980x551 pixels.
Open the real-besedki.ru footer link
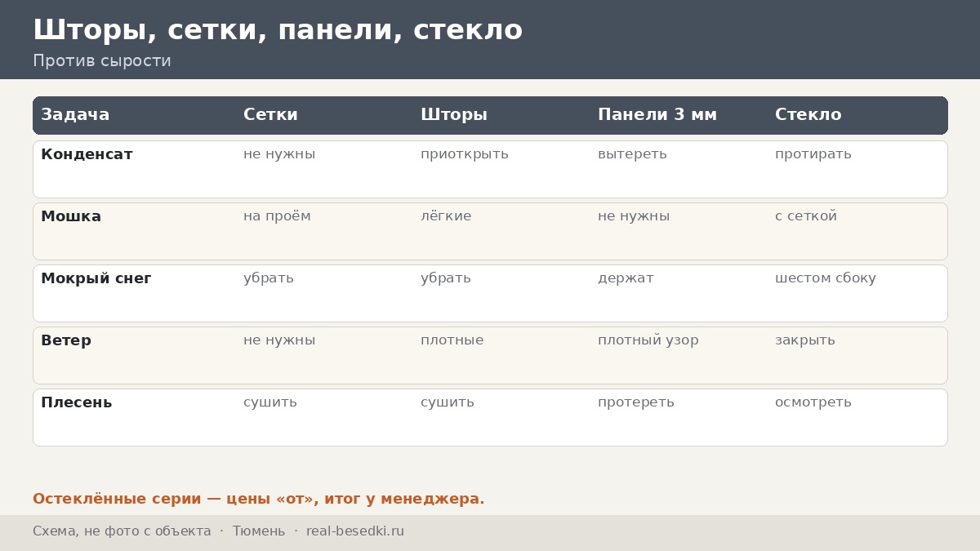(x=355, y=531)
